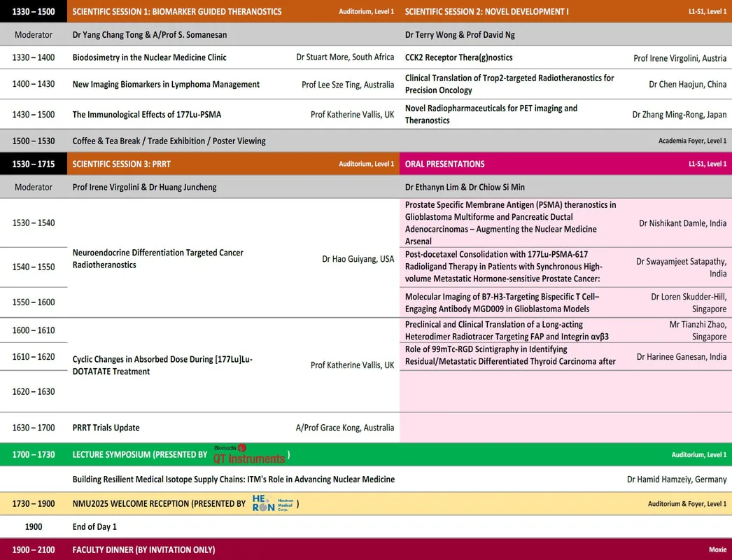Click 'PRRT Trials Update' talk
Viewport: 732px width, 560px height.
pos(106,428)
